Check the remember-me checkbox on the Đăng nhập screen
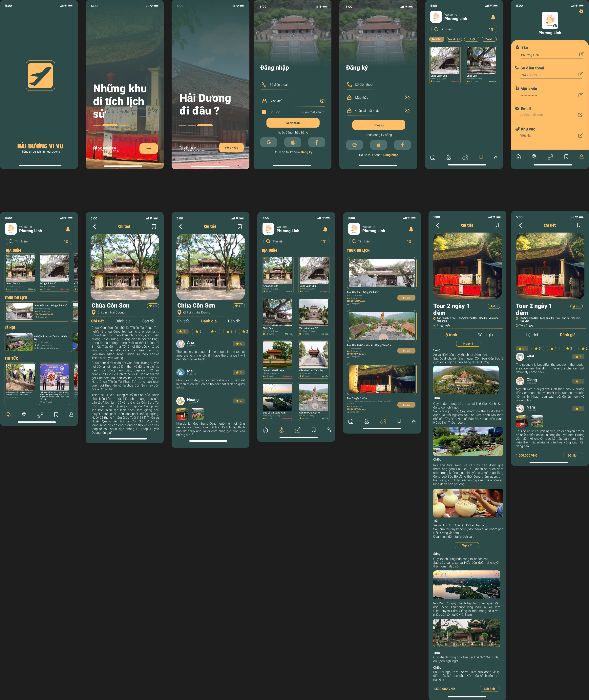The width and height of the screenshot is (589, 700). 264,112
